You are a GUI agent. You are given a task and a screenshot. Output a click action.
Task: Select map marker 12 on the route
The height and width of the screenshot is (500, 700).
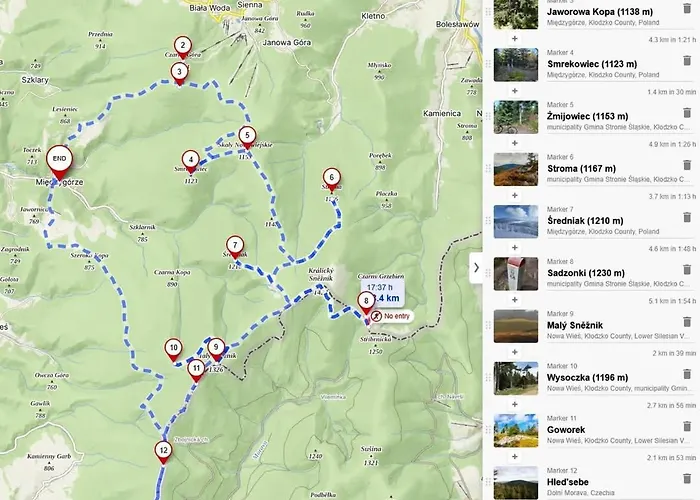click(x=163, y=453)
